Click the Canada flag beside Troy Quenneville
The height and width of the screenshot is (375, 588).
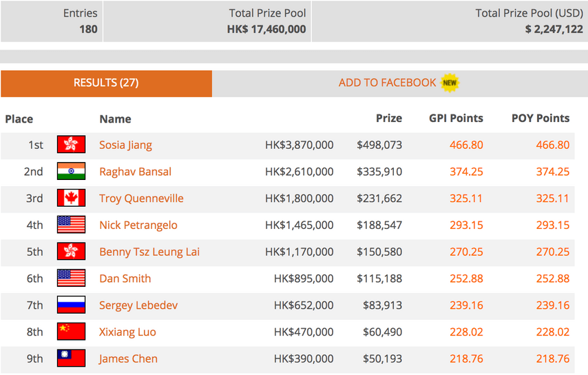tap(71, 198)
